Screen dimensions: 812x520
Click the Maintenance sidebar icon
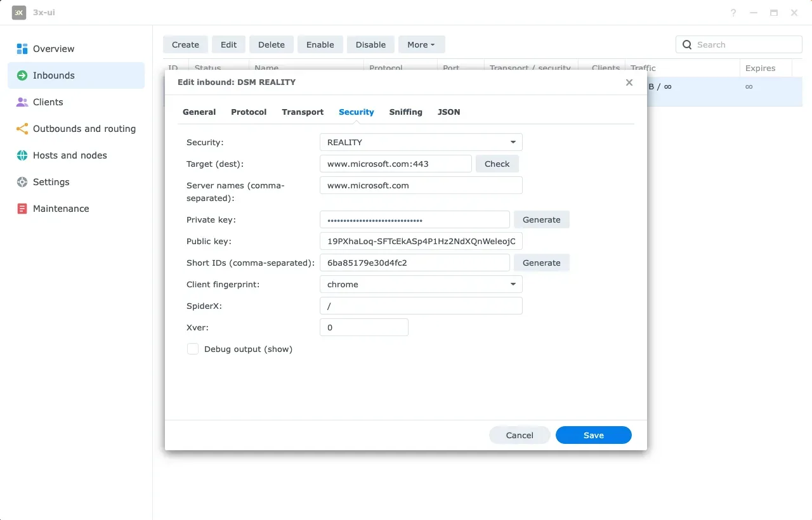(x=22, y=209)
